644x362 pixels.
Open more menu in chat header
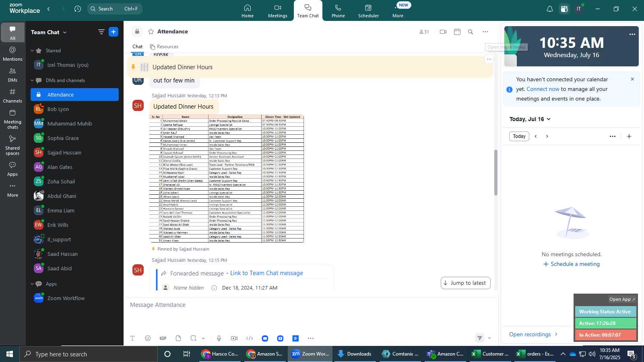(485, 32)
